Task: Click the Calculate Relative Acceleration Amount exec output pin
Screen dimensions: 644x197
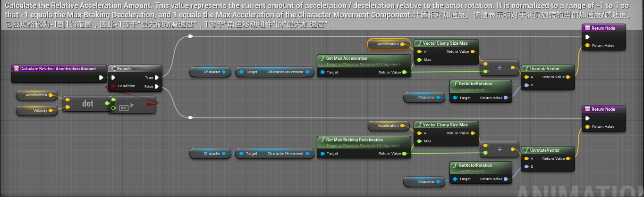Action: [101, 78]
